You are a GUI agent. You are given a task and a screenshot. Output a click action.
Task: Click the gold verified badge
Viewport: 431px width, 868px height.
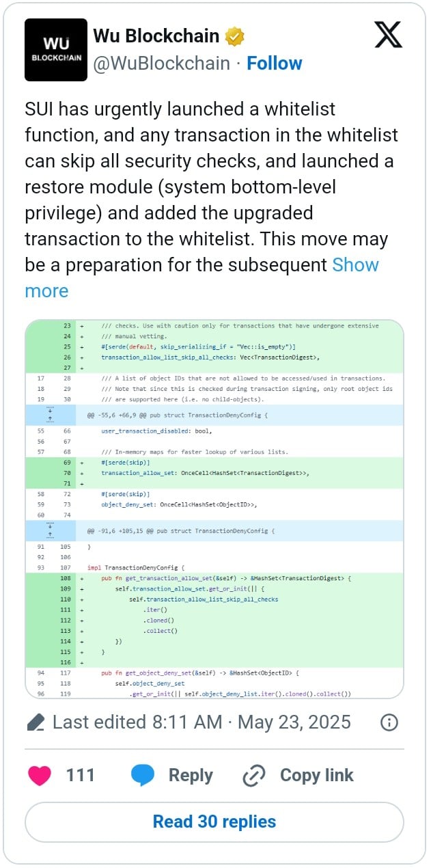[235, 36]
